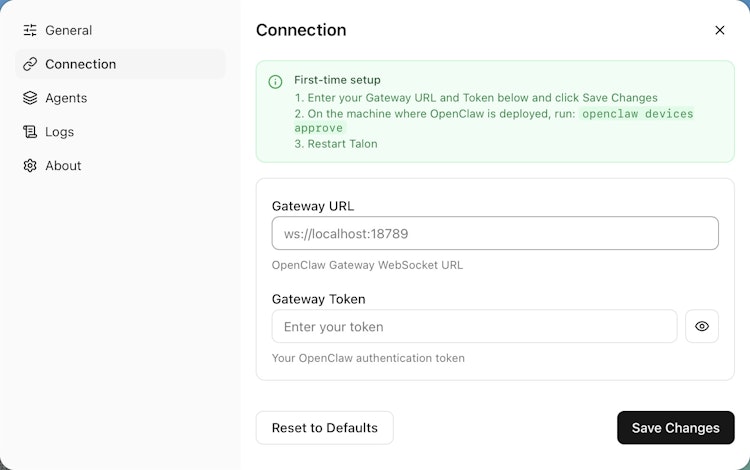The image size is (750, 470).
Task: Switch to the Agents tab
Action: pyautogui.click(x=66, y=98)
